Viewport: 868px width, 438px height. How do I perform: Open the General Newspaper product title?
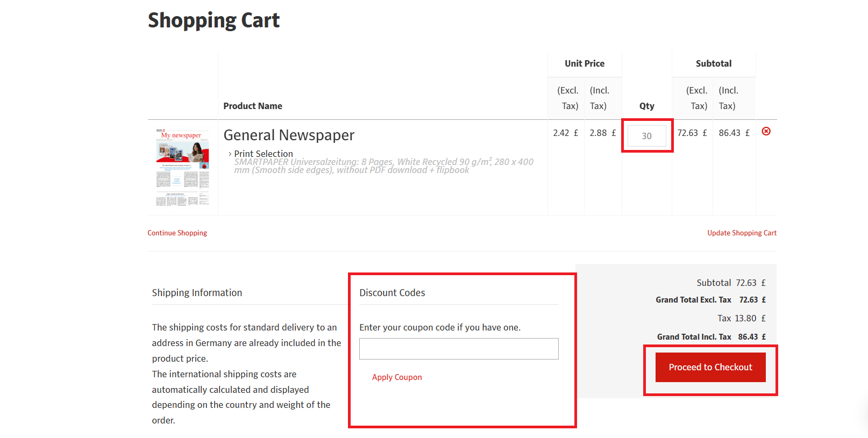coord(289,135)
